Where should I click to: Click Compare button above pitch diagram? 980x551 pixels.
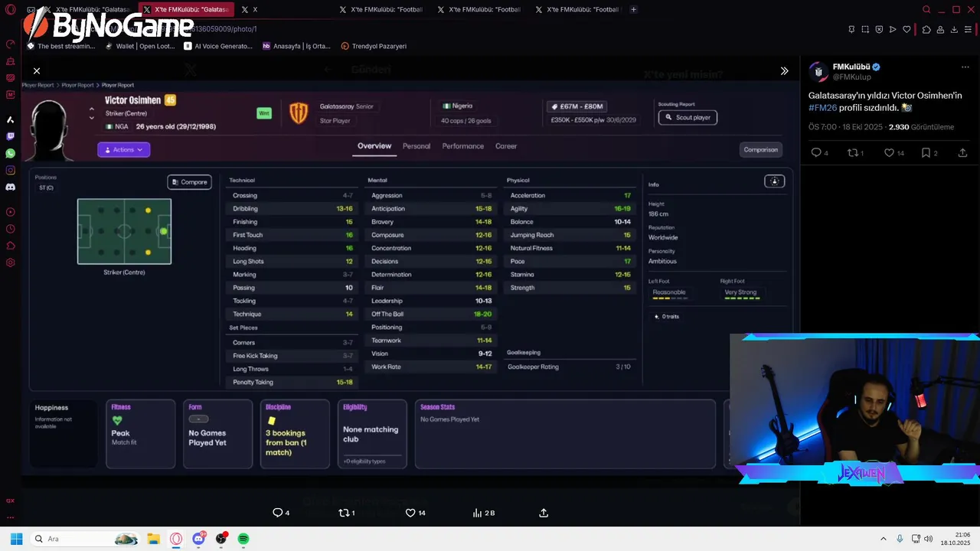[x=189, y=182]
